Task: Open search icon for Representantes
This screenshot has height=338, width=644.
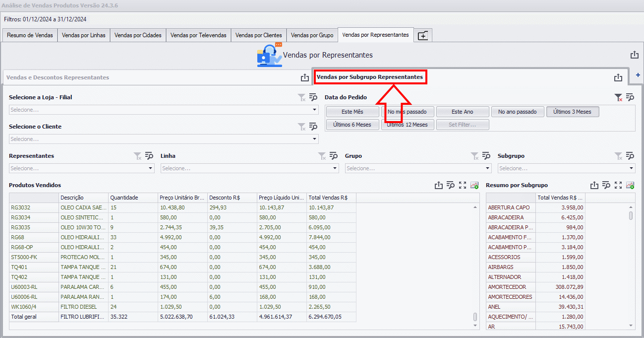Action: pyautogui.click(x=149, y=156)
